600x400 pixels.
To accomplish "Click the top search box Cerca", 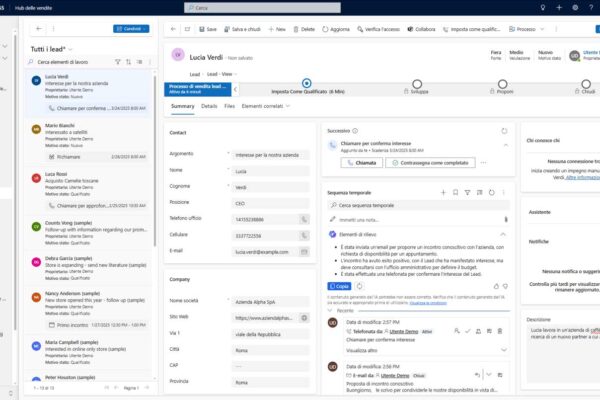I will [262, 7].
